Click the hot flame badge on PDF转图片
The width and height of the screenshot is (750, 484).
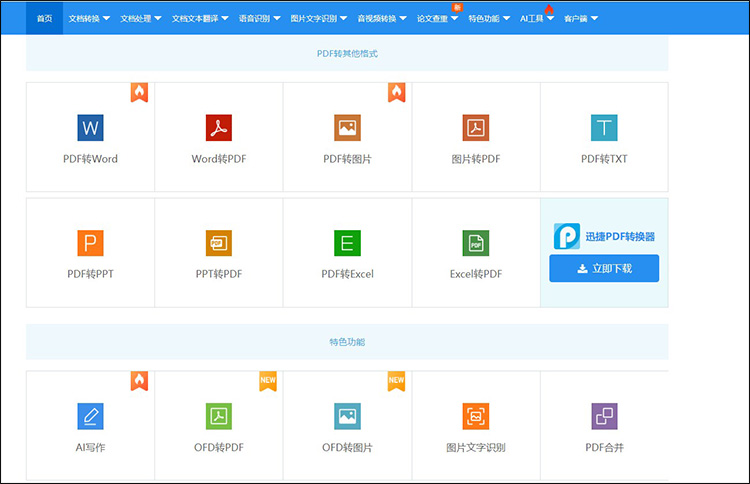[397, 92]
